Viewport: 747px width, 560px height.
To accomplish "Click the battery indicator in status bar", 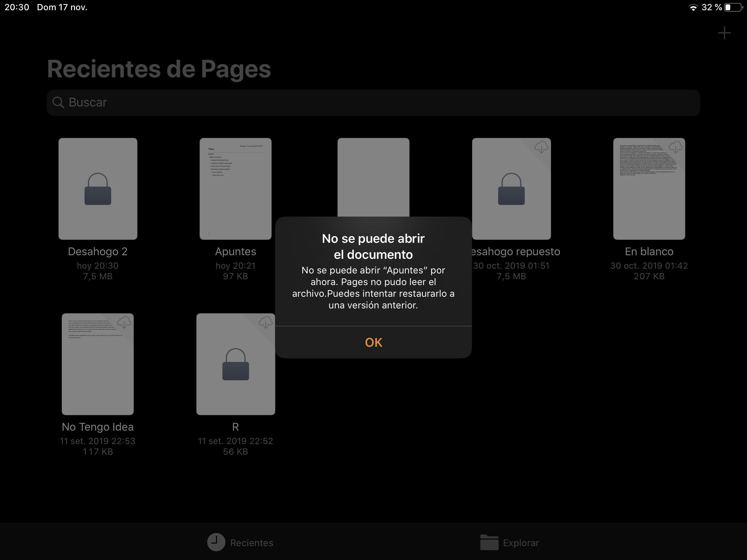I will pyautogui.click(x=733, y=7).
